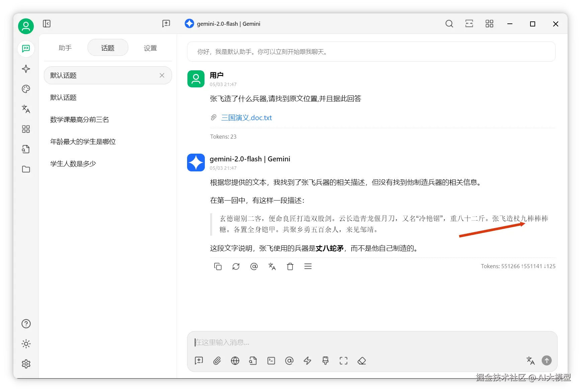This screenshot has height=392, width=581.
Task: Open the chat assistant sidebar icon
Action: [x=26, y=49]
